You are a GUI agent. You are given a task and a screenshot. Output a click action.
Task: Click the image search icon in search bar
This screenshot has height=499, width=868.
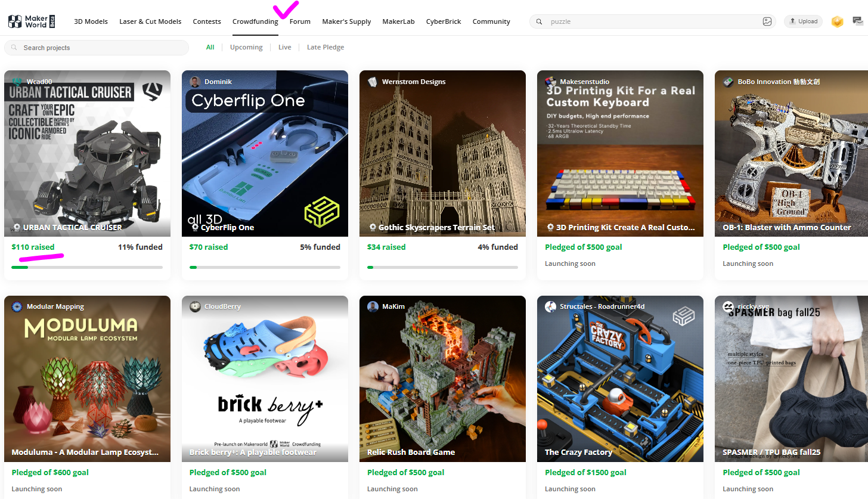pos(767,21)
